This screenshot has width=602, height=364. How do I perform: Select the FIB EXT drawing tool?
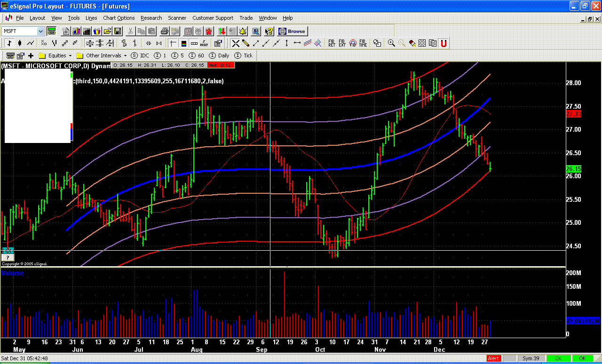click(342, 43)
